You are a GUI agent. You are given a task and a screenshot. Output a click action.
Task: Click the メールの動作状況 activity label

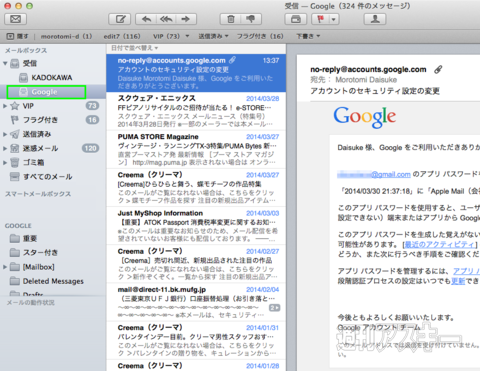click(x=31, y=303)
